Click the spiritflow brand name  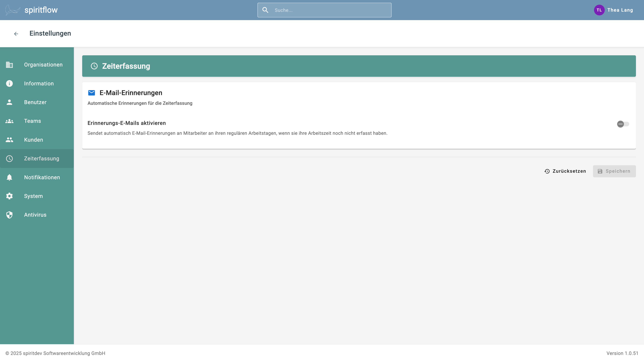(41, 10)
